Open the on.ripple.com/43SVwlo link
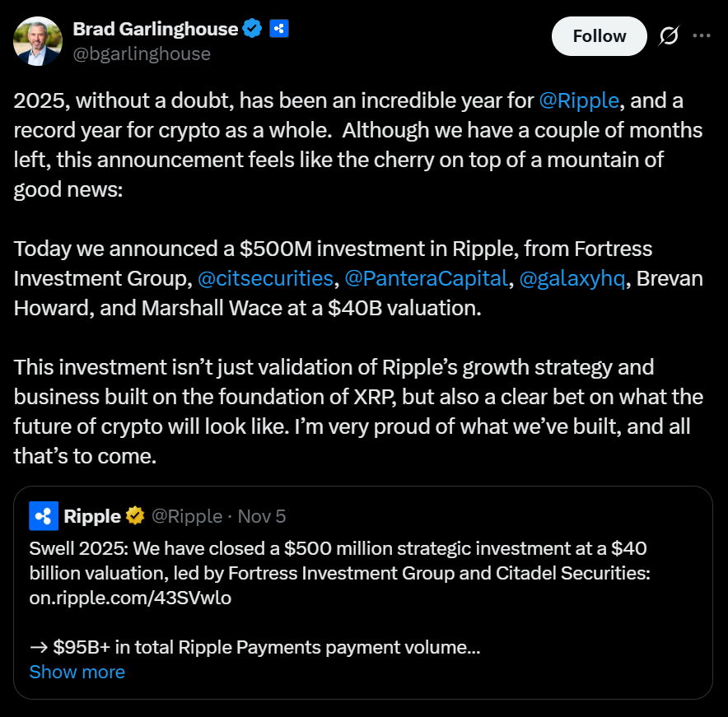The width and height of the screenshot is (728, 717). coord(130,598)
